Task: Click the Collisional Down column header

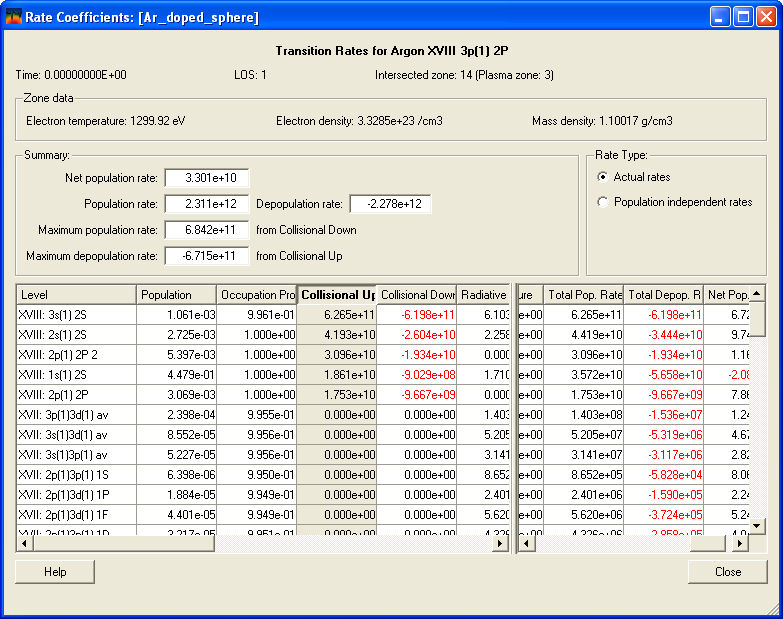Action: pos(416,295)
